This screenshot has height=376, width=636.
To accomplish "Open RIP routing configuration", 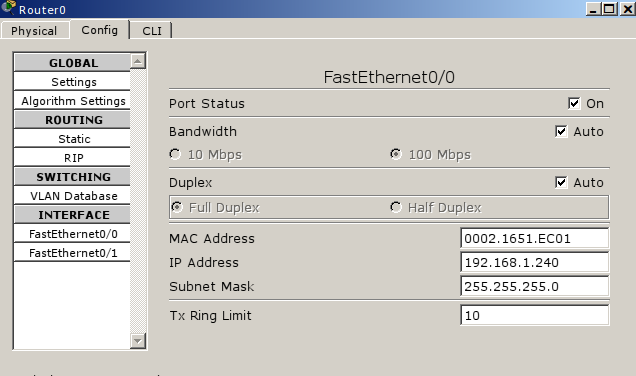I will (x=72, y=158).
